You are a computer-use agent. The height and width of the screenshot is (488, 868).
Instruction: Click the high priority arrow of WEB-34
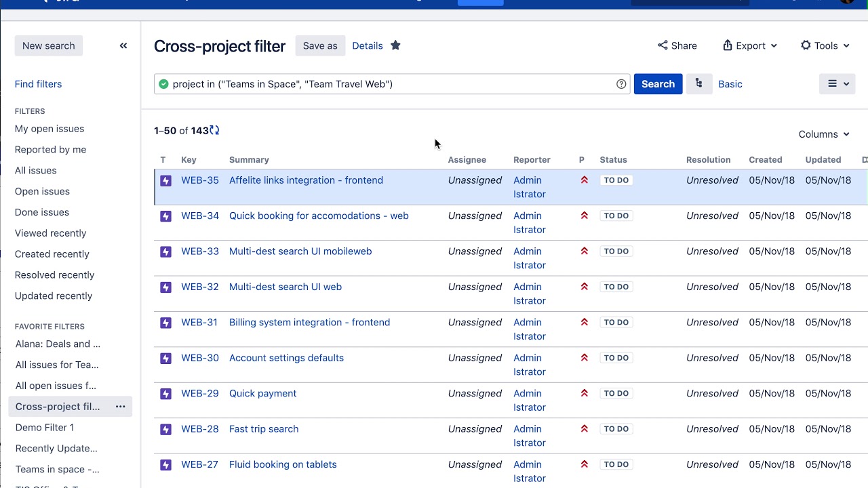pos(584,216)
